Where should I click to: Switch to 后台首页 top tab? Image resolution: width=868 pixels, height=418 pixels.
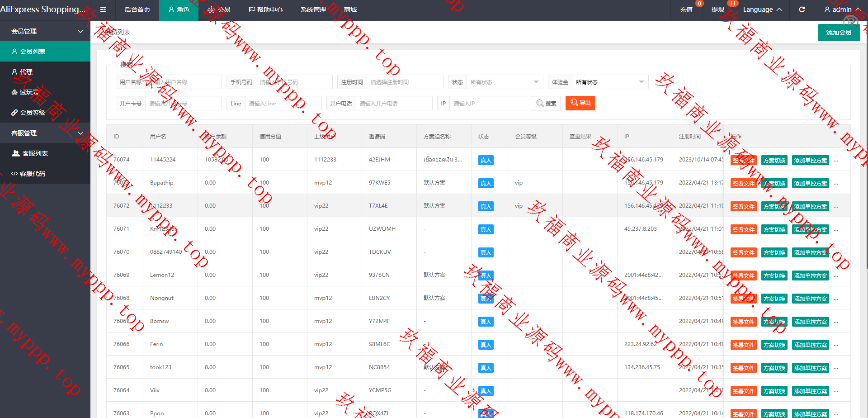pyautogui.click(x=137, y=9)
